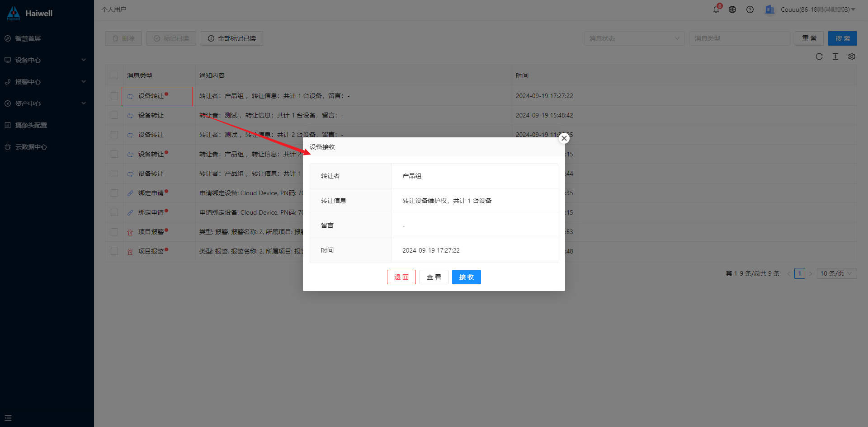Check the first 项目报警 row checkbox
This screenshot has width=868, height=427.
coord(114,232)
